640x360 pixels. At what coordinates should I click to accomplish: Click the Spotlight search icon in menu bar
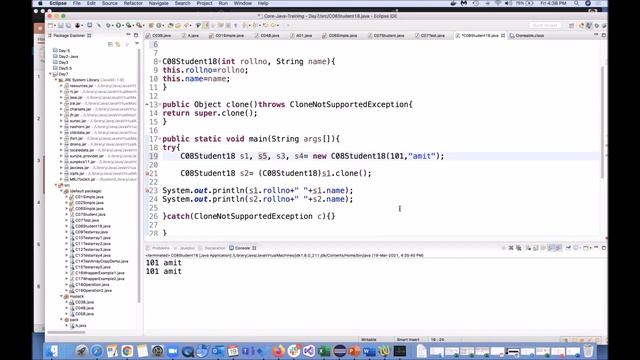[x=576, y=3]
